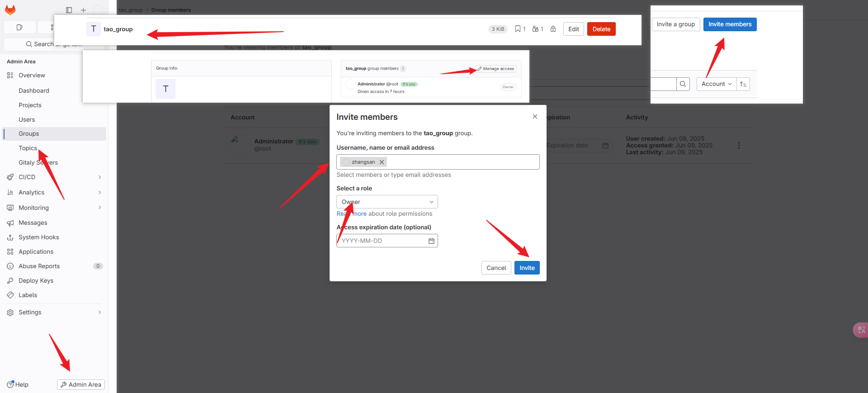This screenshot has height=393, width=868.
Task: Click the Labels tag icon
Action: point(10,295)
